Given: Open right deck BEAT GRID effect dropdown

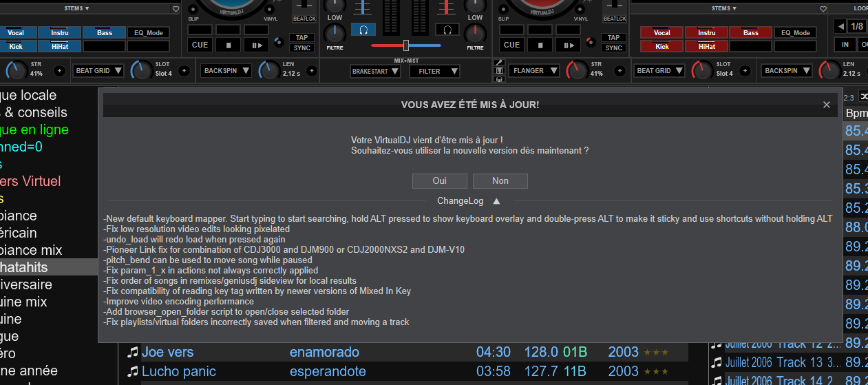Looking at the screenshot, I should point(660,70).
